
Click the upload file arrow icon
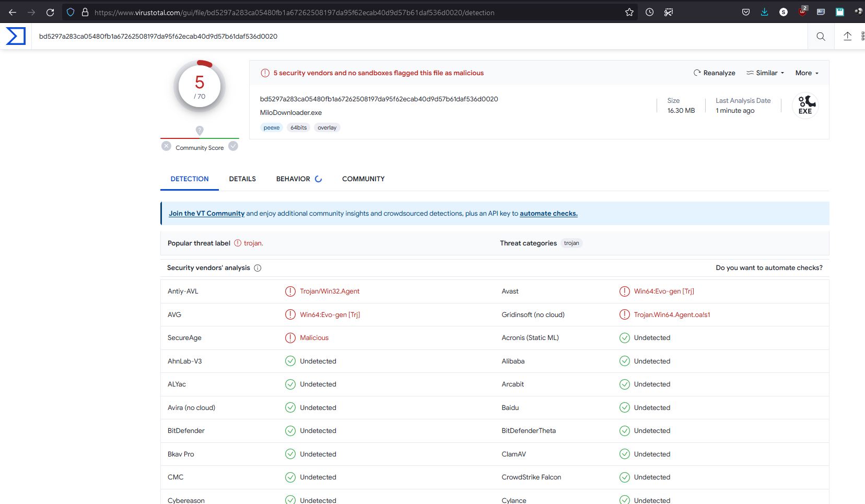(x=847, y=36)
